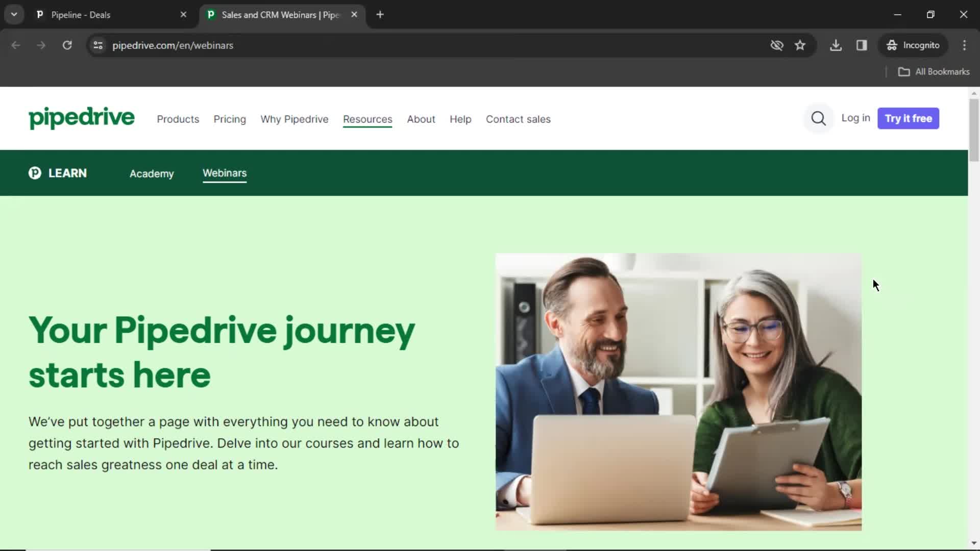This screenshot has height=551, width=980.
Task: Open the Why Pipedrive menu
Action: coord(295,119)
